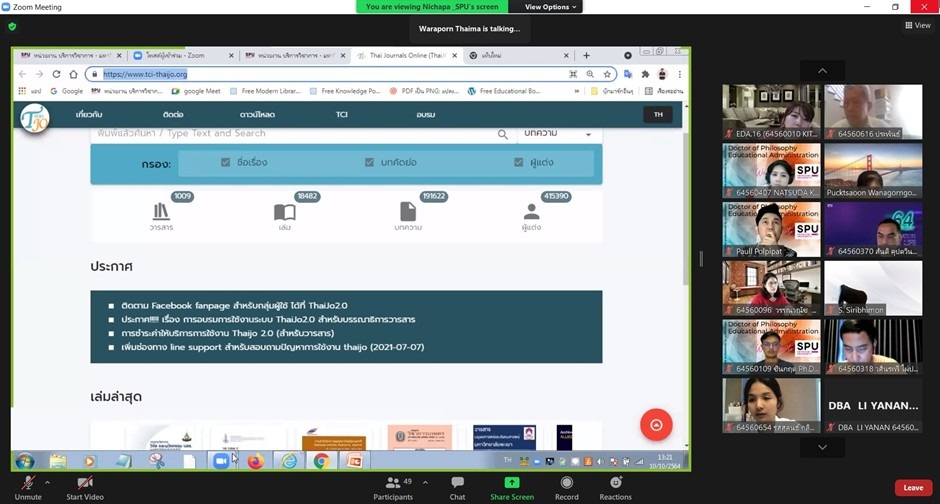Show previous participant videos with up chevron
This screenshot has height=504, width=940.
[822, 71]
